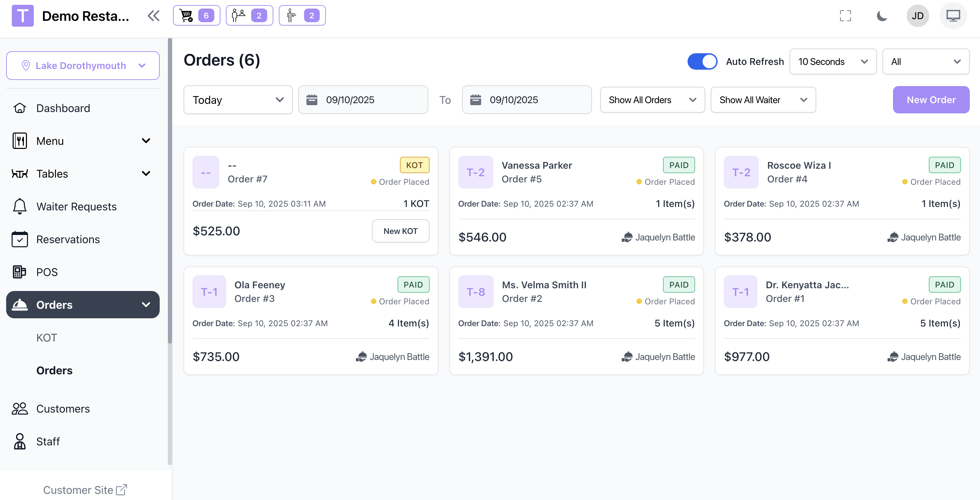Click the start date calendar icon
Image resolution: width=980 pixels, height=500 pixels.
tap(312, 100)
